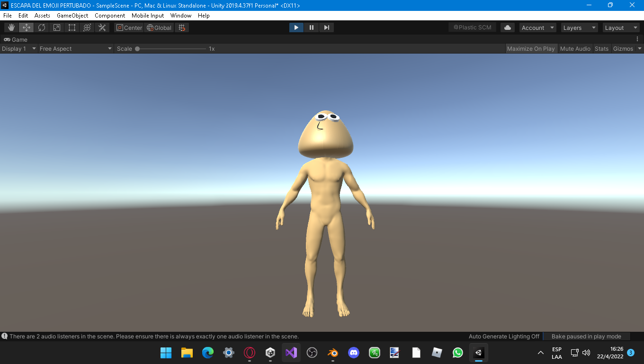Pause the game
The width and height of the screenshot is (644, 364).
(x=312, y=27)
